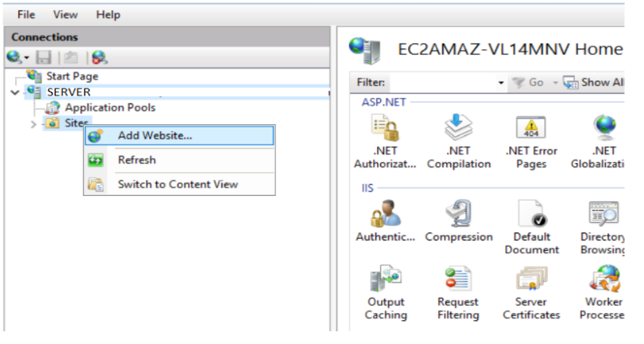Click the Application Pools icon
This screenshot has width=644, height=344.
(53, 107)
